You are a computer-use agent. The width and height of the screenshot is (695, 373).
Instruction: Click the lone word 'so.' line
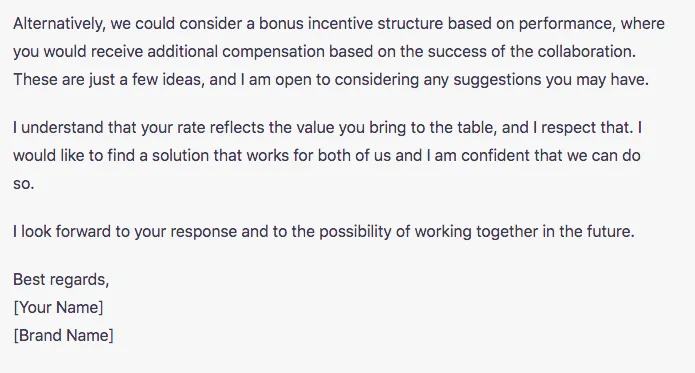(x=23, y=184)
